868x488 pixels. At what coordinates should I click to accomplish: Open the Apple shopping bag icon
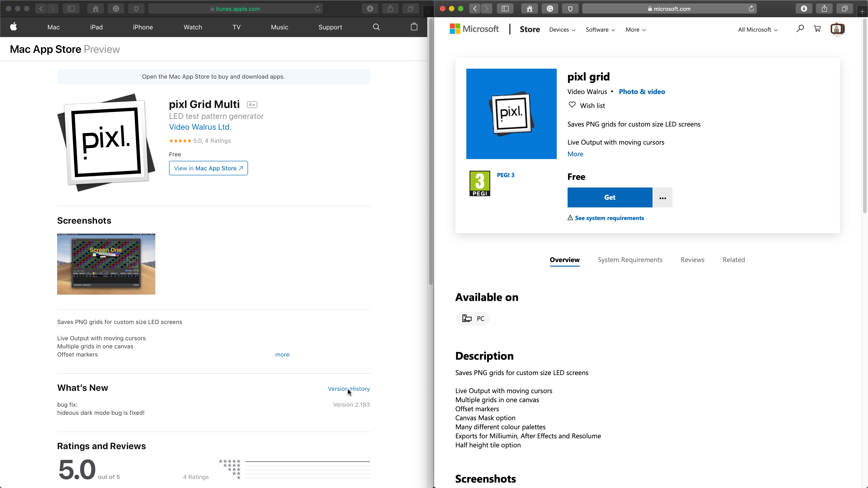click(414, 27)
